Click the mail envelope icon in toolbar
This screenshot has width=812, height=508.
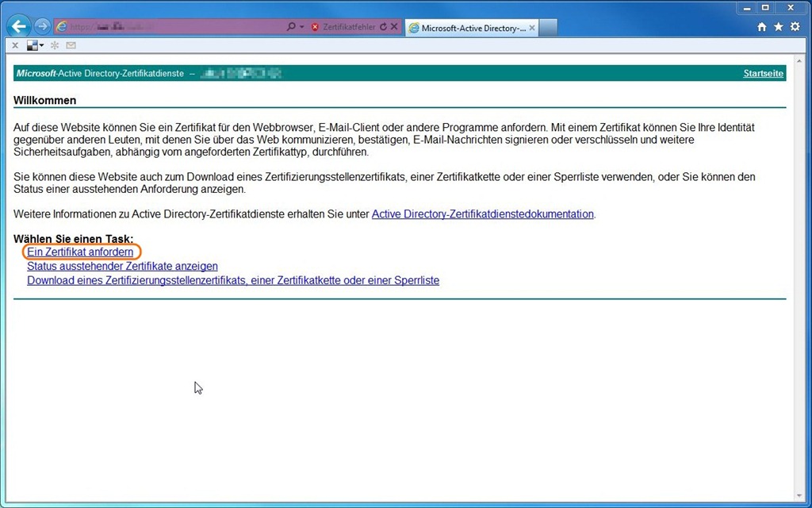point(71,45)
